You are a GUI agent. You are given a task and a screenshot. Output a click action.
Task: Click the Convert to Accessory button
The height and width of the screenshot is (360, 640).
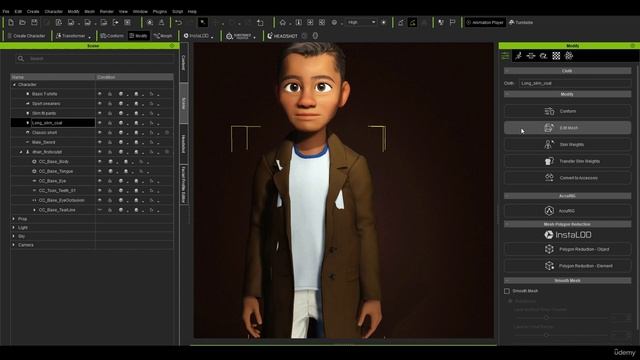567,178
